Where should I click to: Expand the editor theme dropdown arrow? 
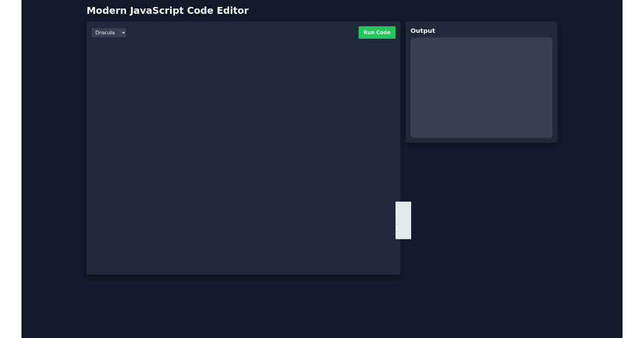click(123, 32)
